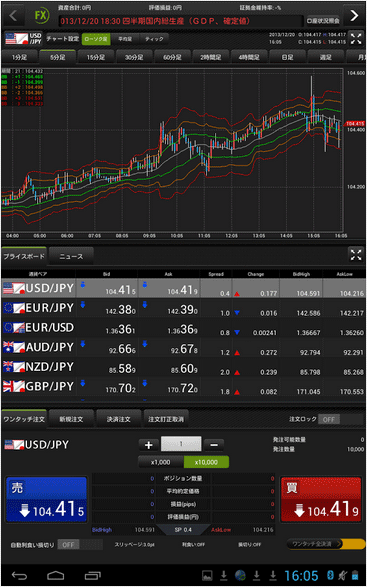Tap the blue 売 sell button
The width and height of the screenshot is (367, 587).
point(46,499)
